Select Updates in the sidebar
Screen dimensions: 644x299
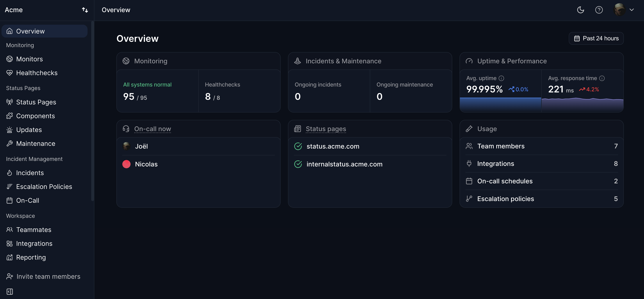tap(45, 130)
